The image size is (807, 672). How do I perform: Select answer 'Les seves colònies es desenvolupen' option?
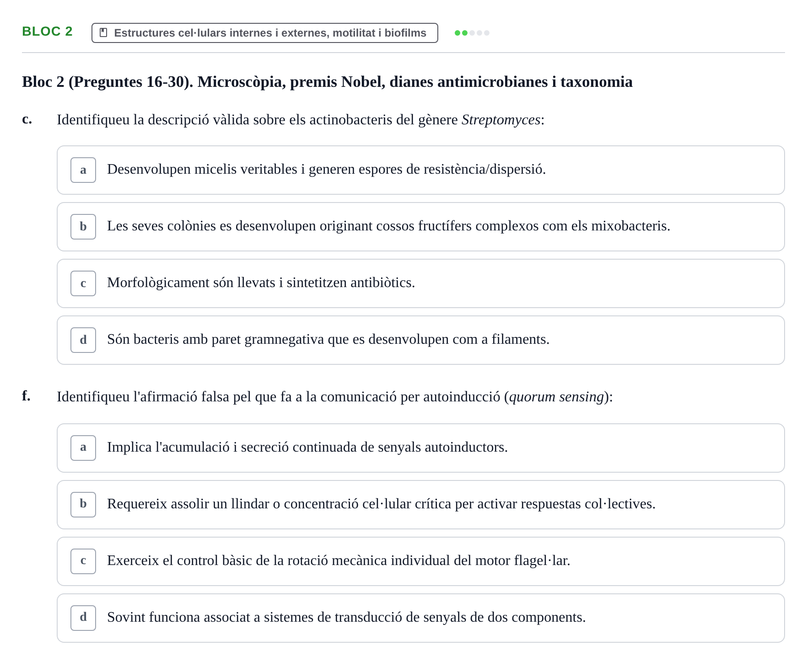point(420,227)
